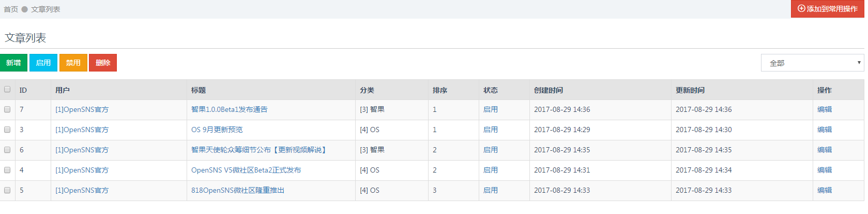Check the checkbox for article ID 3
This screenshot has width=868, height=214.
pyautogui.click(x=7, y=130)
